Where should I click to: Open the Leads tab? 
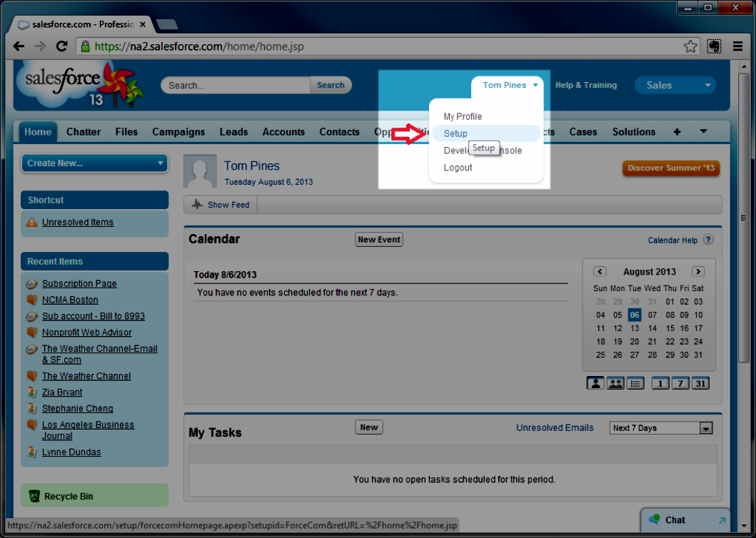[x=234, y=131]
